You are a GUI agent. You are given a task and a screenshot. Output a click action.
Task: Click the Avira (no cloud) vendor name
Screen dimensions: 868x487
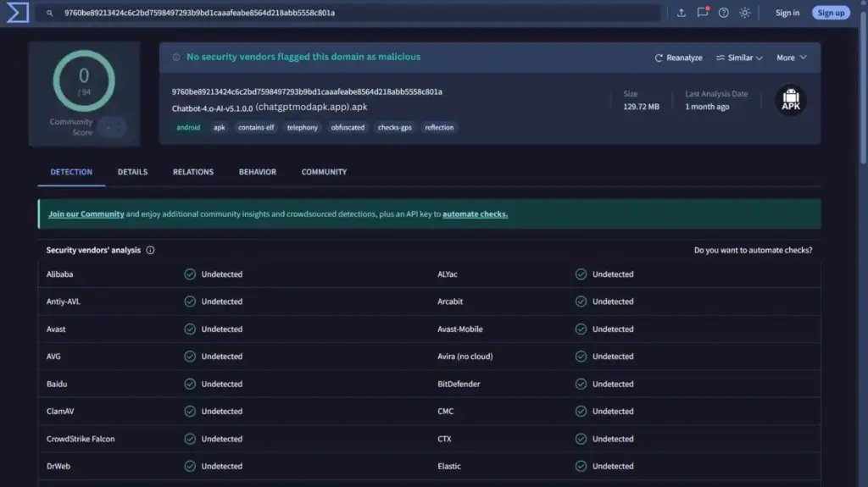coord(465,357)
